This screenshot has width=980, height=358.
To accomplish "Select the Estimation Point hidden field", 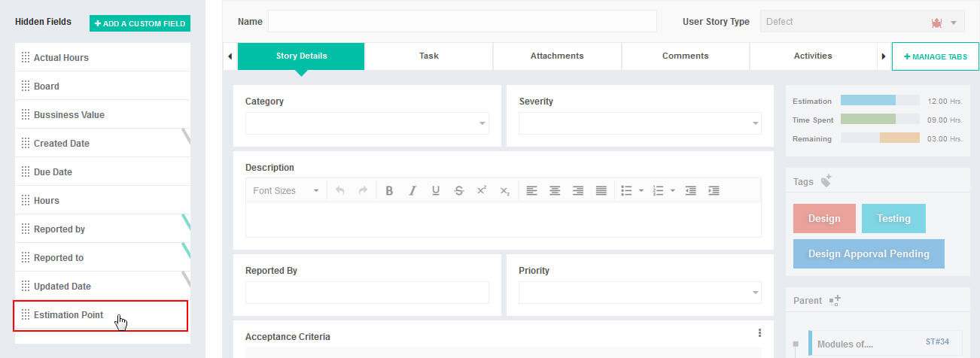I will pyautogui.click(x=101, y=315).
